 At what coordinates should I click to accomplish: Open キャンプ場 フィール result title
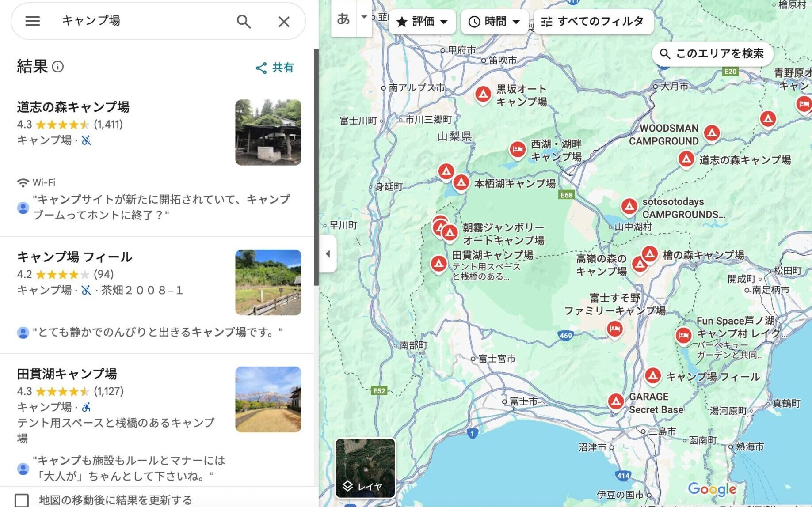74,257
